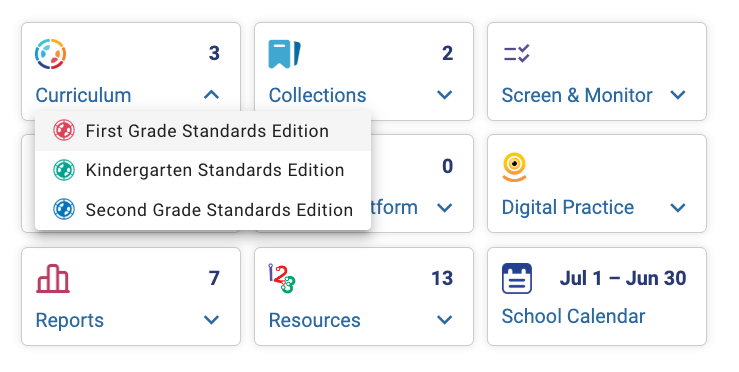Click the blue Second Grade globe icon
This screenshot has height=372, width=739.
64,209
